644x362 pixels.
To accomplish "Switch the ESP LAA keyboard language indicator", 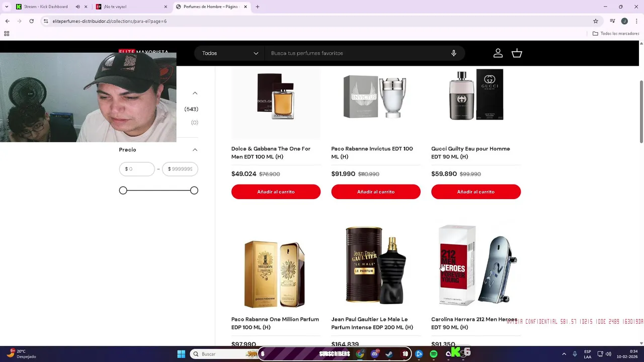I will point(588,354).
